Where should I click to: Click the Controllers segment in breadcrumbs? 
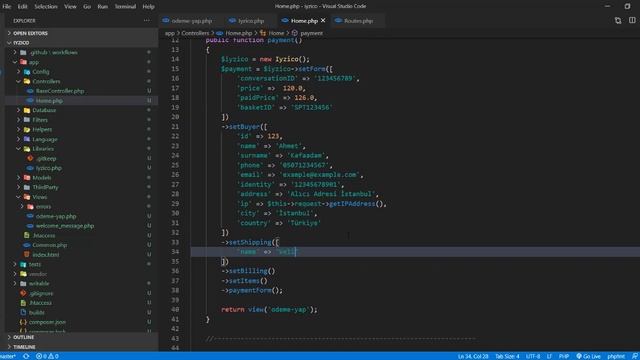point(195,33)
